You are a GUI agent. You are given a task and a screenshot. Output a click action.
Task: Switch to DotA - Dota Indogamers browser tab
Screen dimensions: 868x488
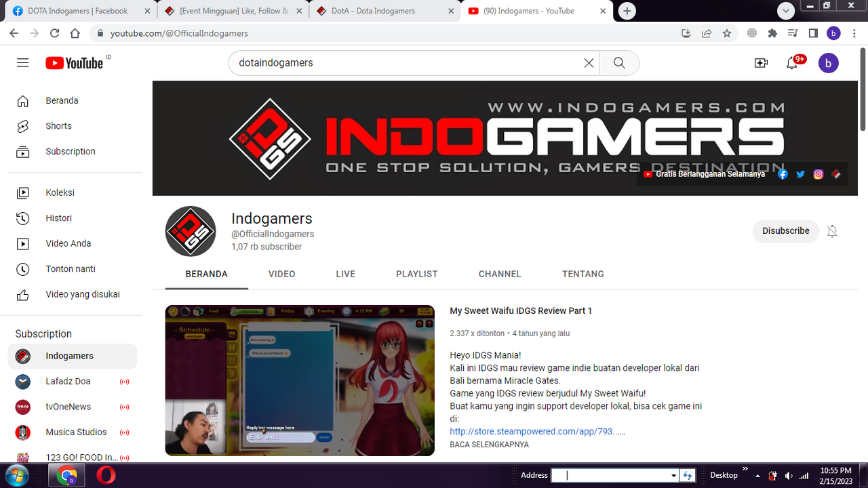[384, 11]
